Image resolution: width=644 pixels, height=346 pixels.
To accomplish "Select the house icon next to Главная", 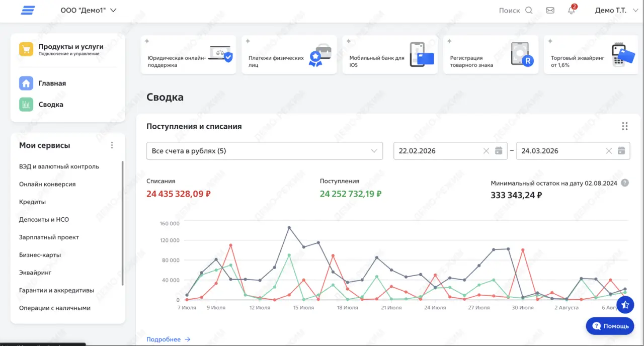I will (x=26, y=83).
